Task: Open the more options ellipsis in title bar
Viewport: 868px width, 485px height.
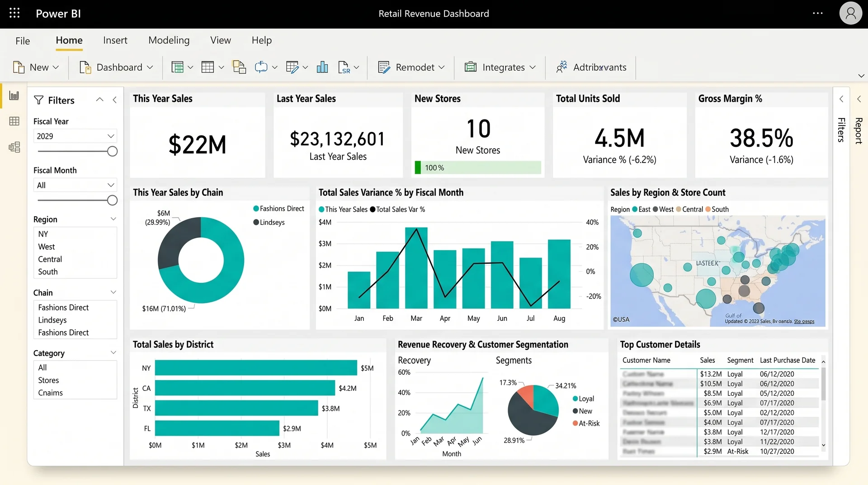Action: pos(817,13)
